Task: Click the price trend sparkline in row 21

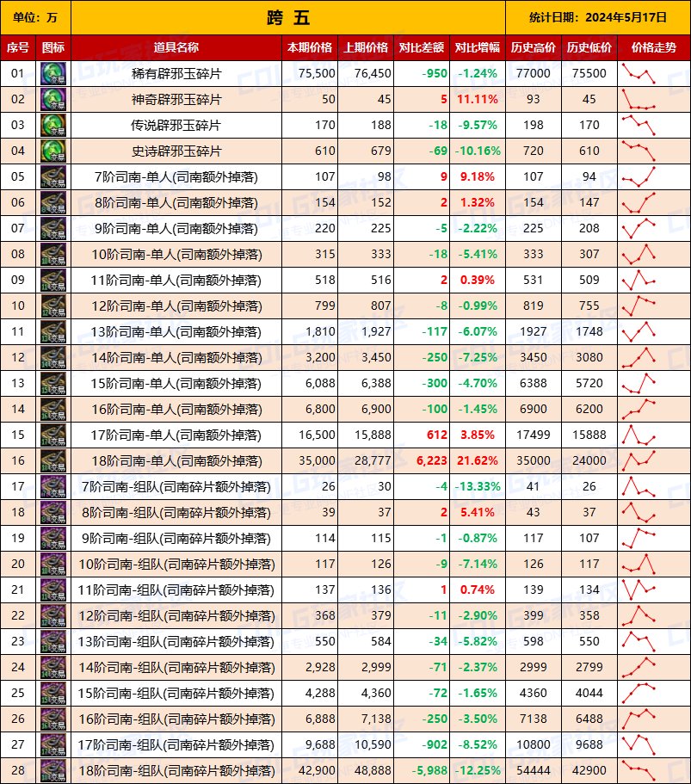Action: 639,590
